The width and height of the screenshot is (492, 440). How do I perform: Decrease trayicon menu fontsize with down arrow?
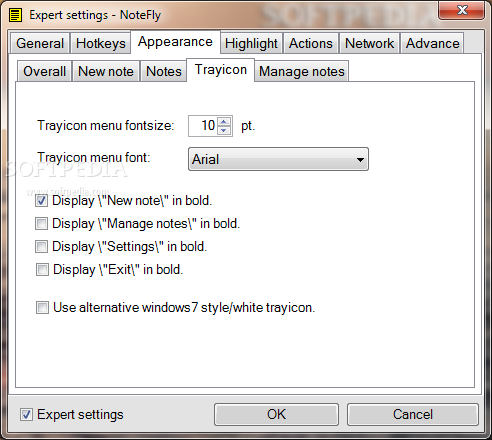coord(224,130)
